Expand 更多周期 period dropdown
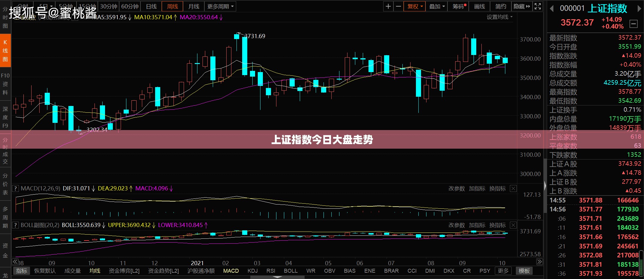This screenshot has height=279, width=644. pyautogui.click(x=220, y=6)
